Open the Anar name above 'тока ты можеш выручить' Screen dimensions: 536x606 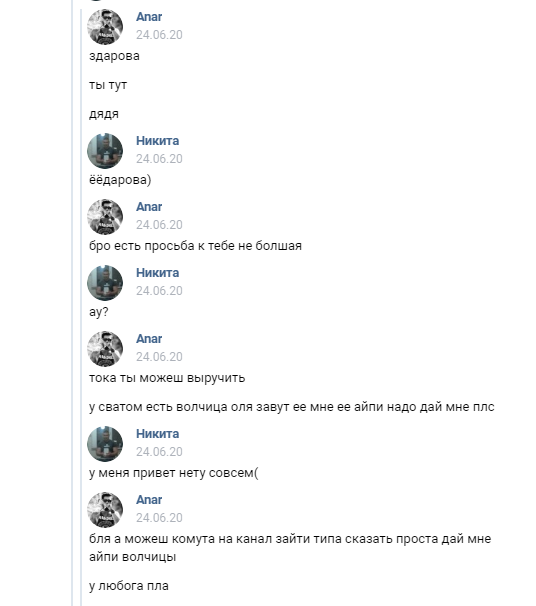149,339
